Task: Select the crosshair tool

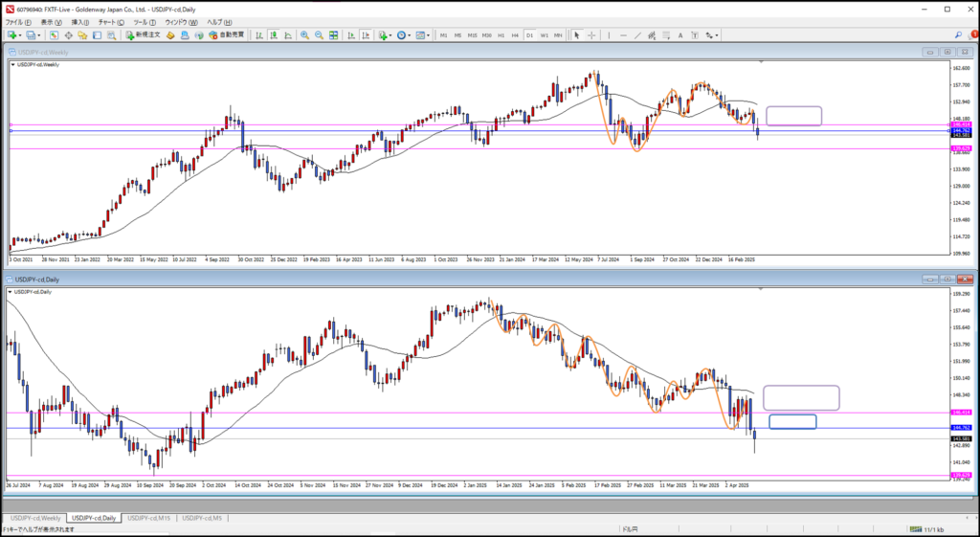Action: tap(591, 35)
